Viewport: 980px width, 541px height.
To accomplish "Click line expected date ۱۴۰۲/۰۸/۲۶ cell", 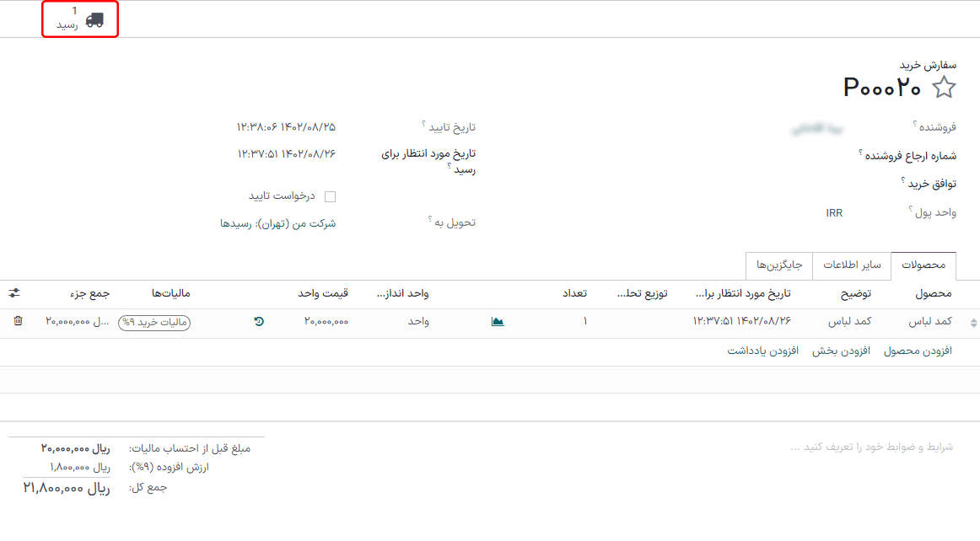I will coord(742,321).
